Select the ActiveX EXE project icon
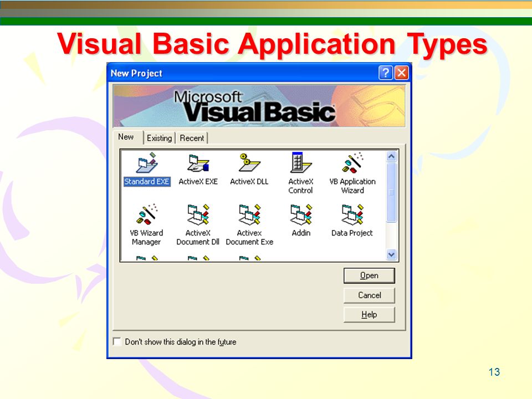532x399 pixels. [198, 163]
